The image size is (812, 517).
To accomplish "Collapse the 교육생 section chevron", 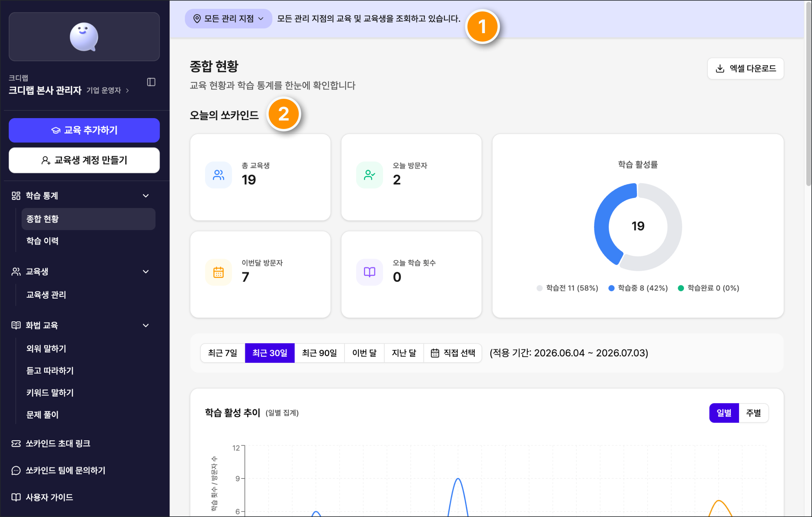I will coord(146,271).
